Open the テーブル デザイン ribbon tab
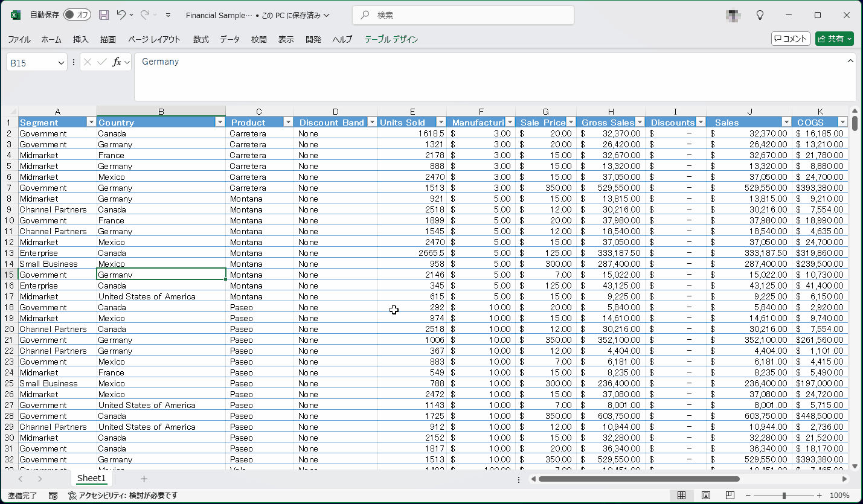This screenshot has width=863, height=504. [391, 39]
